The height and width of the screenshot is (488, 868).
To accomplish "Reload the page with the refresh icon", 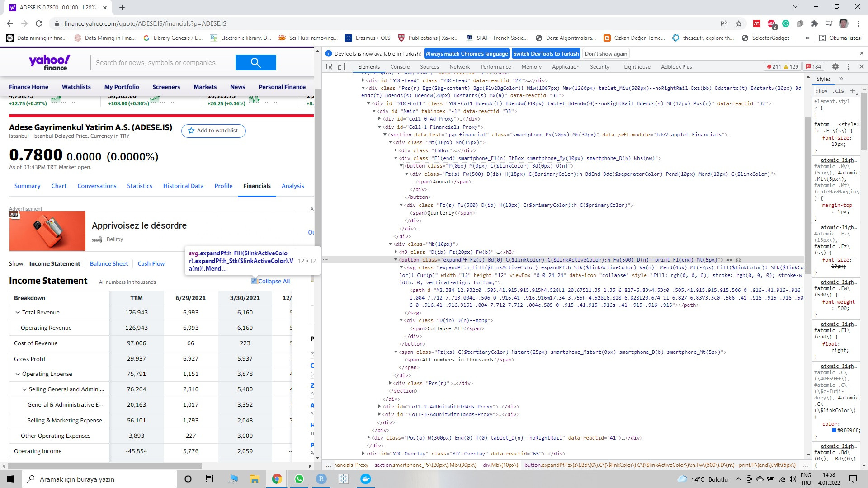I will [x=39, y=23].
